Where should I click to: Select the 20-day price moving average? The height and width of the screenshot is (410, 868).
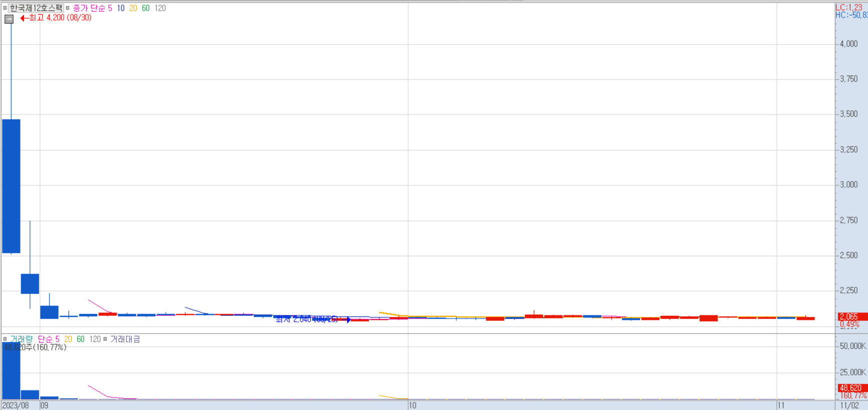click(x=133, y=8)
